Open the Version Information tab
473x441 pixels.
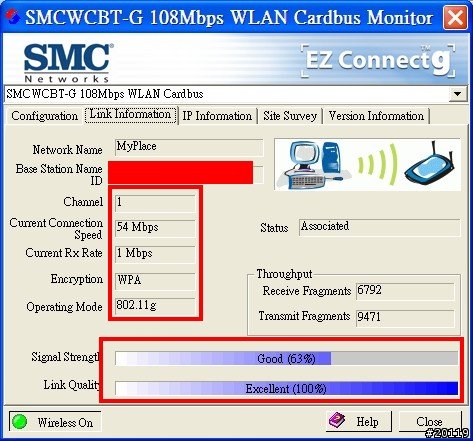376,116
